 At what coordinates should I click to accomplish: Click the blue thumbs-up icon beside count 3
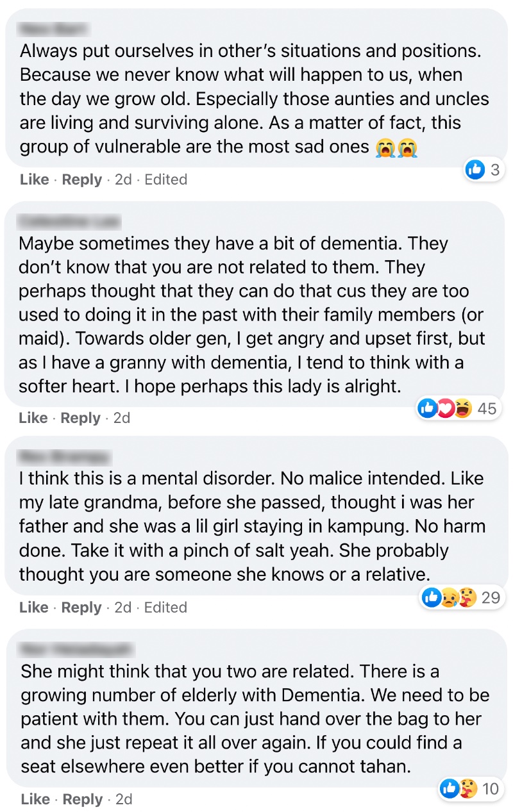475,170
